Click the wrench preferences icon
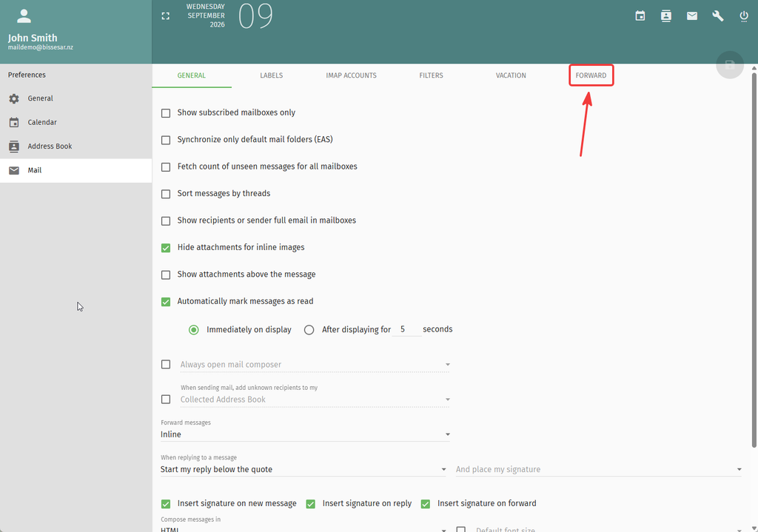The image size is (758, 532). tap(718, 16)
